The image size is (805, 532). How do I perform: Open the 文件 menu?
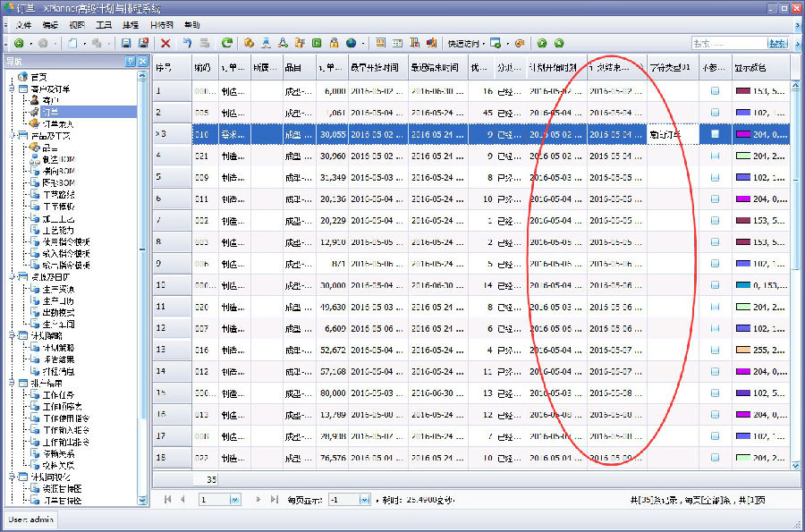(23, 25)
